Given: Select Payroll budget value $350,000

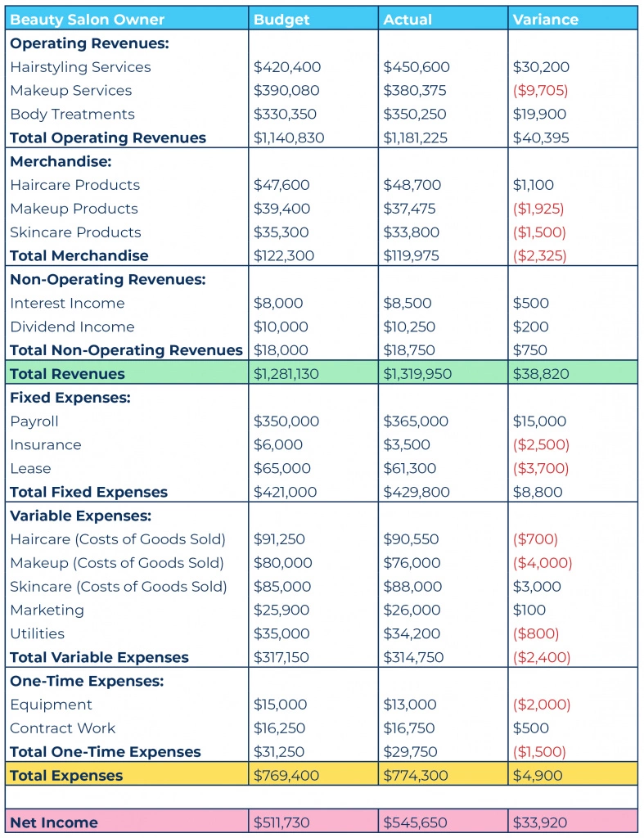Looking at the screenshot, I should click(x=286, y=421).
